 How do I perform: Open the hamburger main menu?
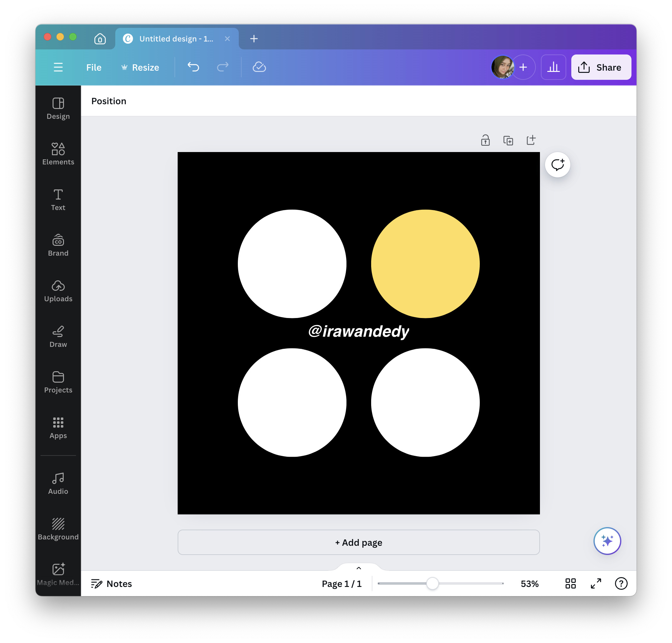[58, 67]
